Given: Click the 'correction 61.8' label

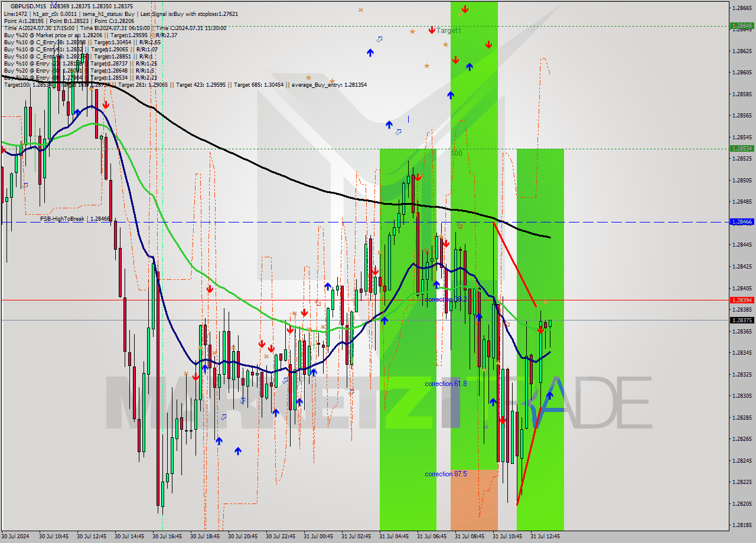Looking at the screenshot, I should 446,384.
